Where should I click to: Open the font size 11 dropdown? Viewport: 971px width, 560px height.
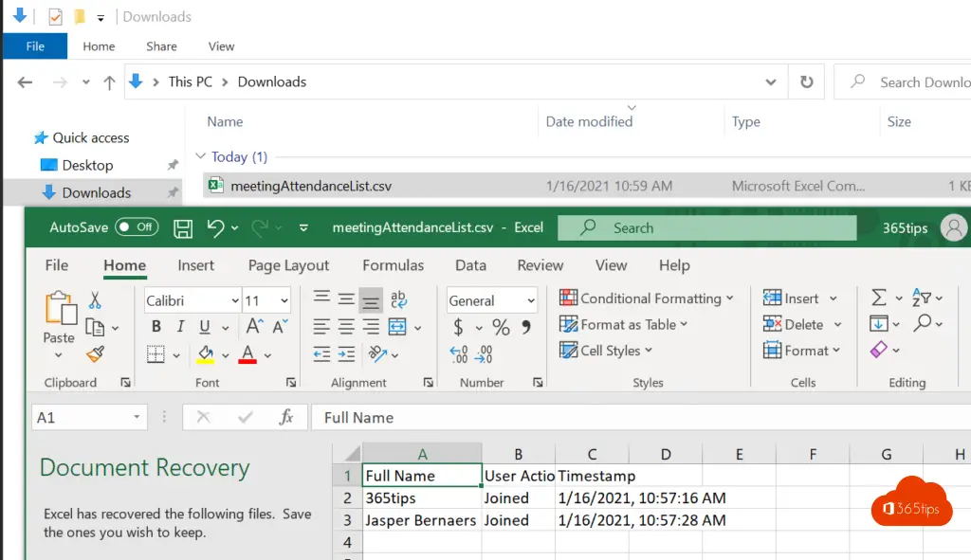[x=284, y=300]
